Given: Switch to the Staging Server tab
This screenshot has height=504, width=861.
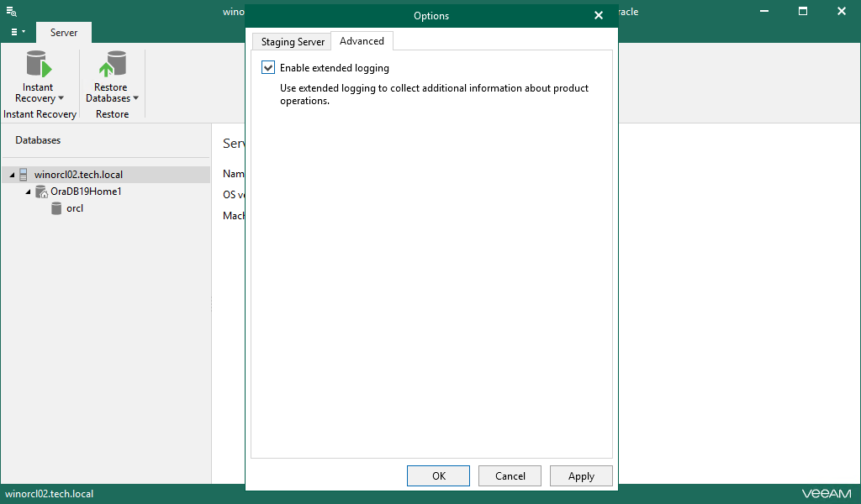Looking at the screenshot, I should [x=293, y=42].
